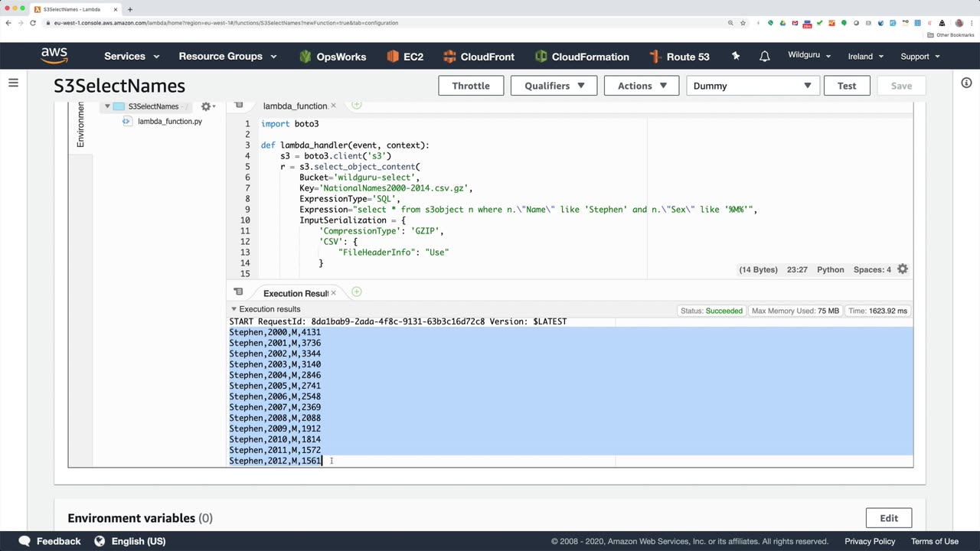The height and width of the screenshot is (551, 980).
Task: Click the file tree gear icon
Action: click(205, 106)
